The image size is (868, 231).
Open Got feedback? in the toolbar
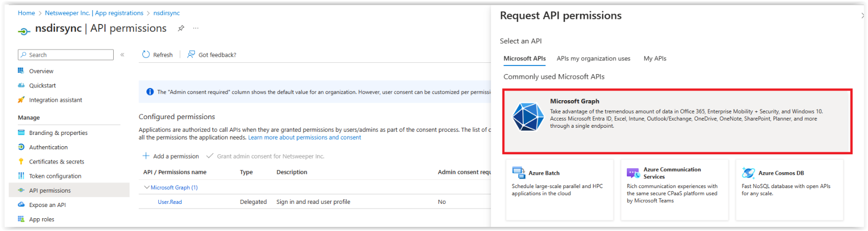coord(211,55)
